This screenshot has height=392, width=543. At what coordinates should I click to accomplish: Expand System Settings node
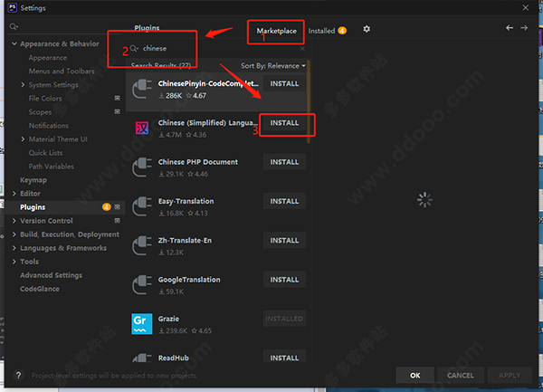23,85
